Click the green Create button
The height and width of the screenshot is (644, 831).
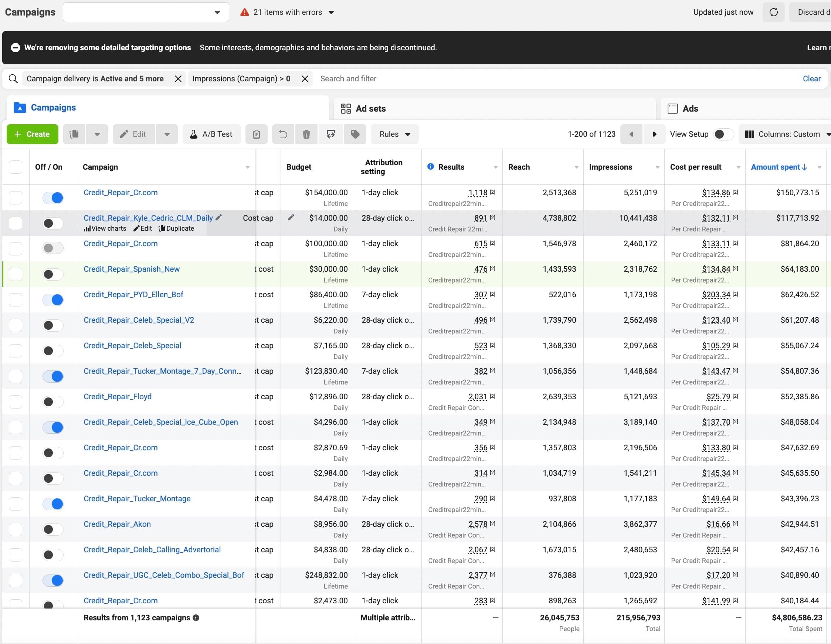pyautogui.click(x=32, y=134)
